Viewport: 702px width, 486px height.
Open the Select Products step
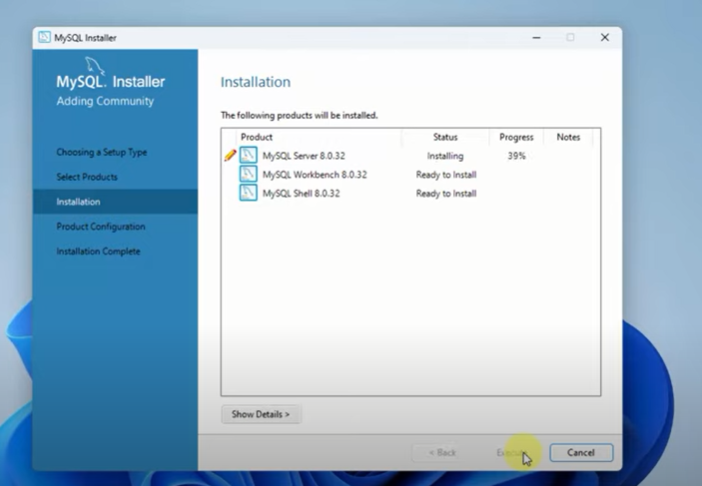(87, 177)
